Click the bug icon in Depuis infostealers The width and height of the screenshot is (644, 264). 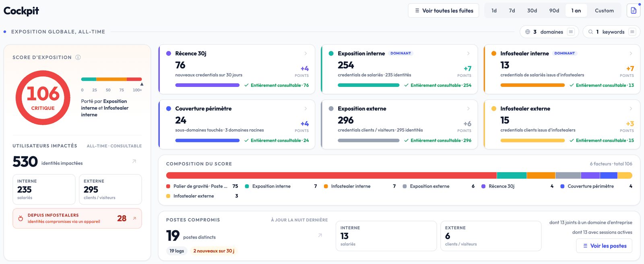21,219
